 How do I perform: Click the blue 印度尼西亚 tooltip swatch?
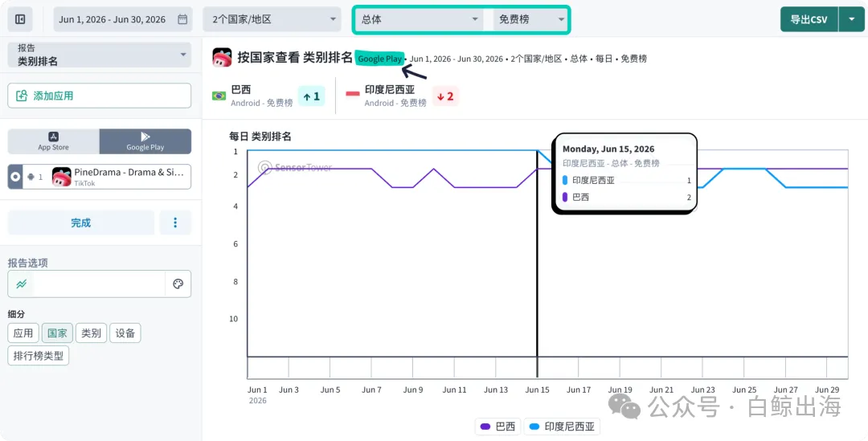coord(565,181)
